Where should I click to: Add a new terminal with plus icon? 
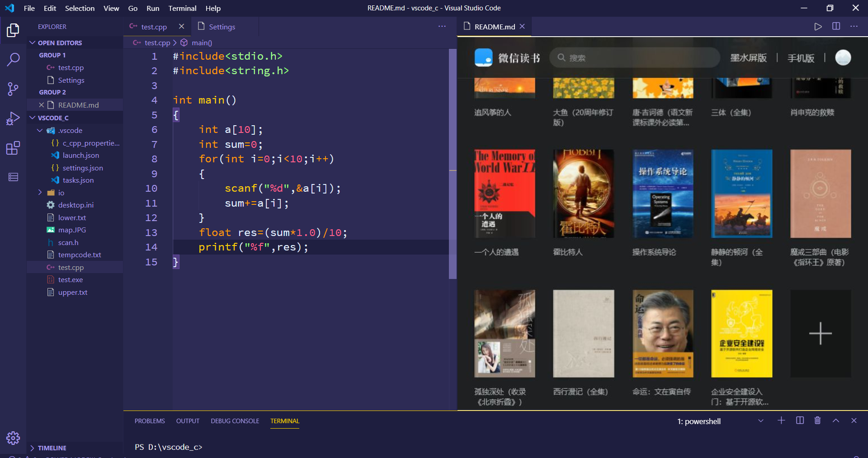tap(781, 420)
